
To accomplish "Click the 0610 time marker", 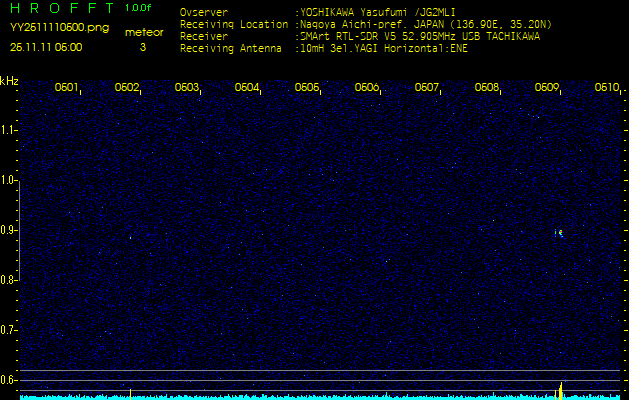I will pyautogui.click(x=606, y=88).
